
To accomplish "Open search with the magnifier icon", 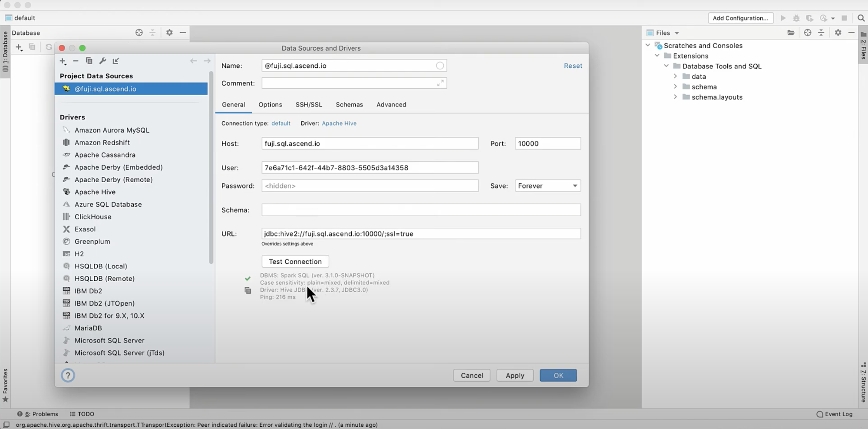I will [861, 18].
